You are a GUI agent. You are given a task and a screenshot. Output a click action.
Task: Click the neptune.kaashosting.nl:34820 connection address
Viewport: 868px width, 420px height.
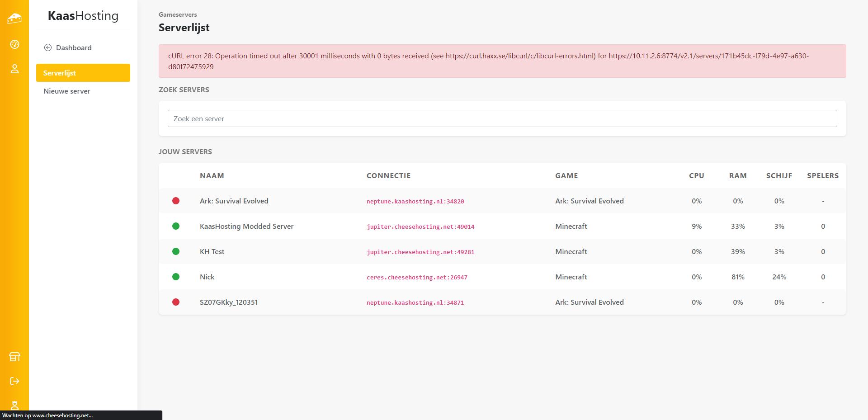[415, 201]
